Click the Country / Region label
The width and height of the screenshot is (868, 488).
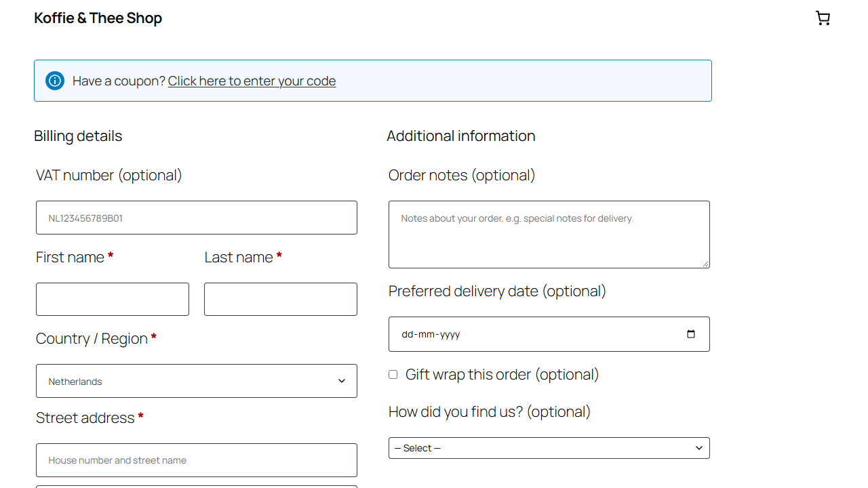96,338
